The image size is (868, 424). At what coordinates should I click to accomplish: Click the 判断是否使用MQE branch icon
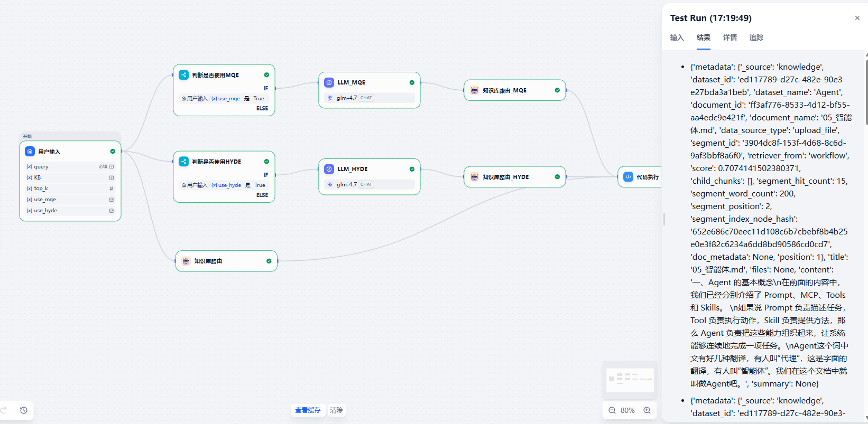coord(183,75)
